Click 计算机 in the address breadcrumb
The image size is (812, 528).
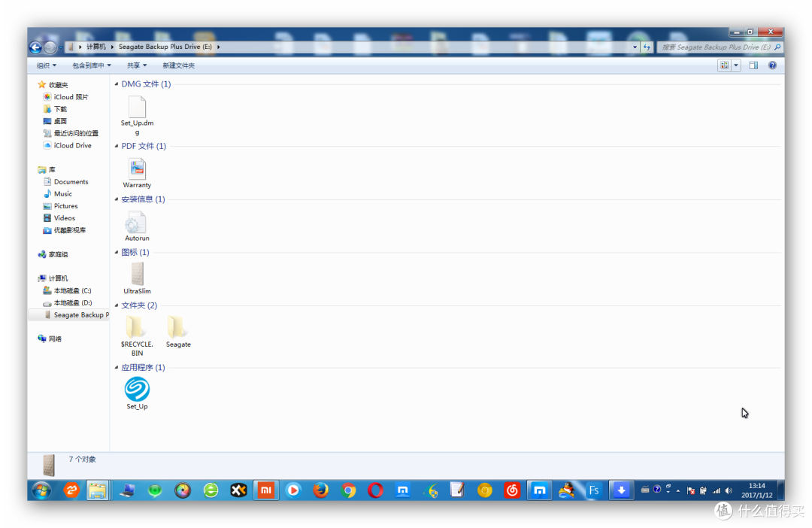pos(95,47)
